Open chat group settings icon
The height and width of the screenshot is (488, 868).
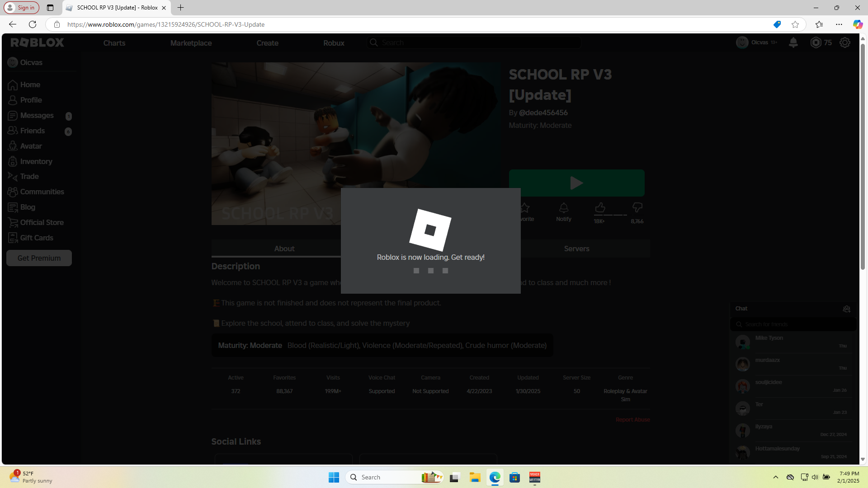point(846,309)
